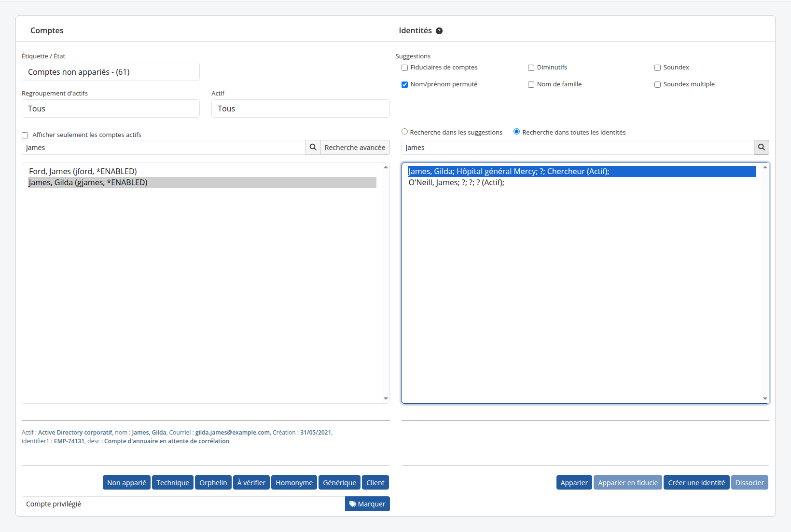
Task: Click the accounts search magnifier icon
Action: pos(313,148)
